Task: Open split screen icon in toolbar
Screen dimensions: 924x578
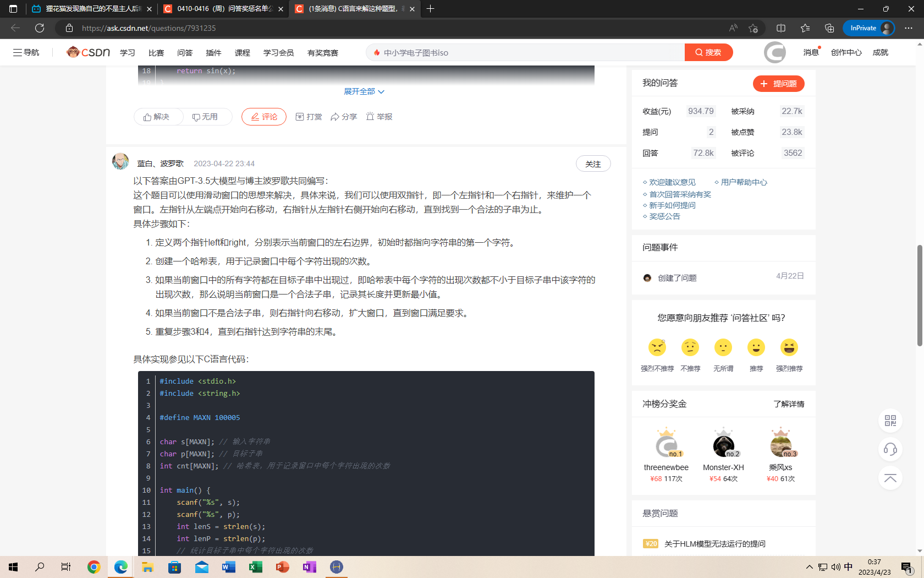Action: (x=781, y=28)
